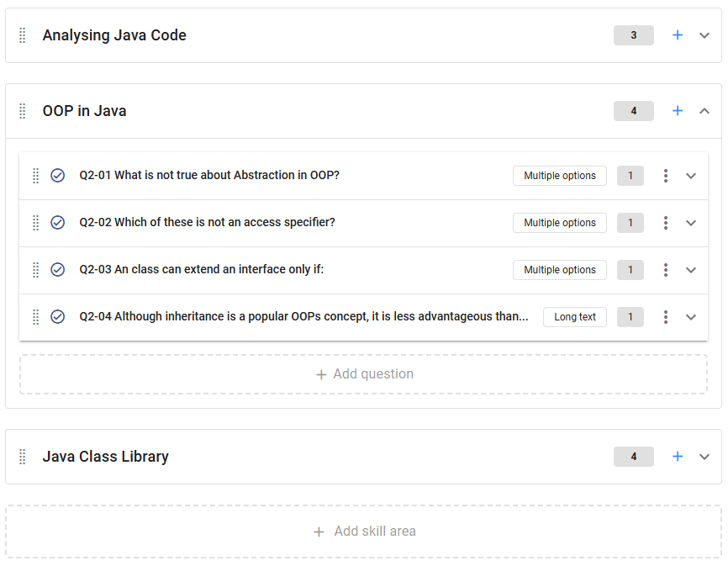Expand the Java Class Library skill area
The image size is (728, 566).
(x=704, y=457)
